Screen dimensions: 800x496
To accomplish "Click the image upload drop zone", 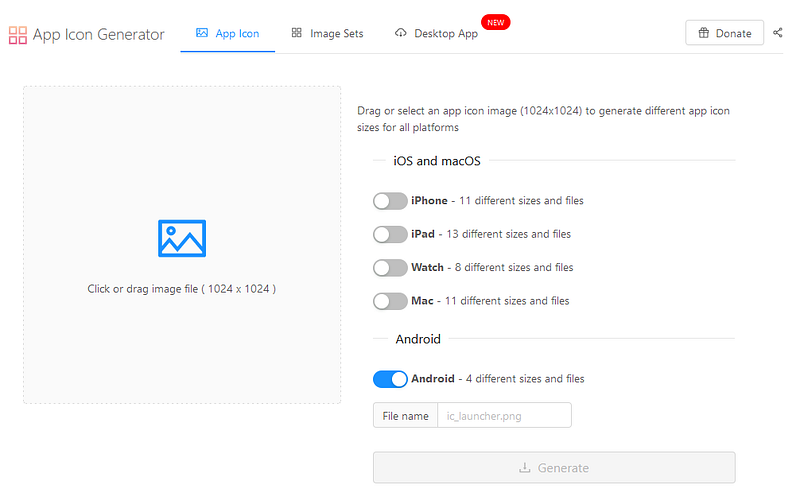I will 182,245.
